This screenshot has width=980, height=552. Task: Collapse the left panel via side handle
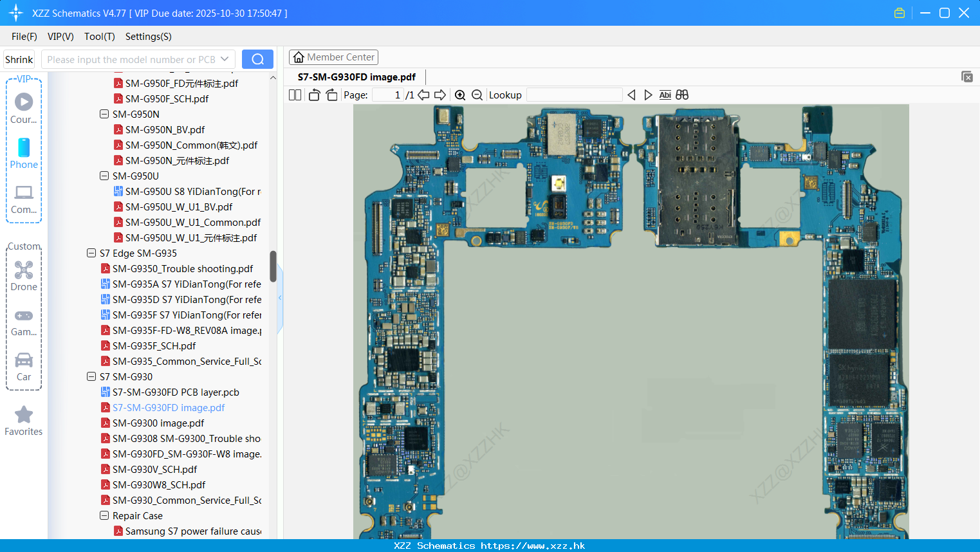pyautogui.click(x=280, y=298)
